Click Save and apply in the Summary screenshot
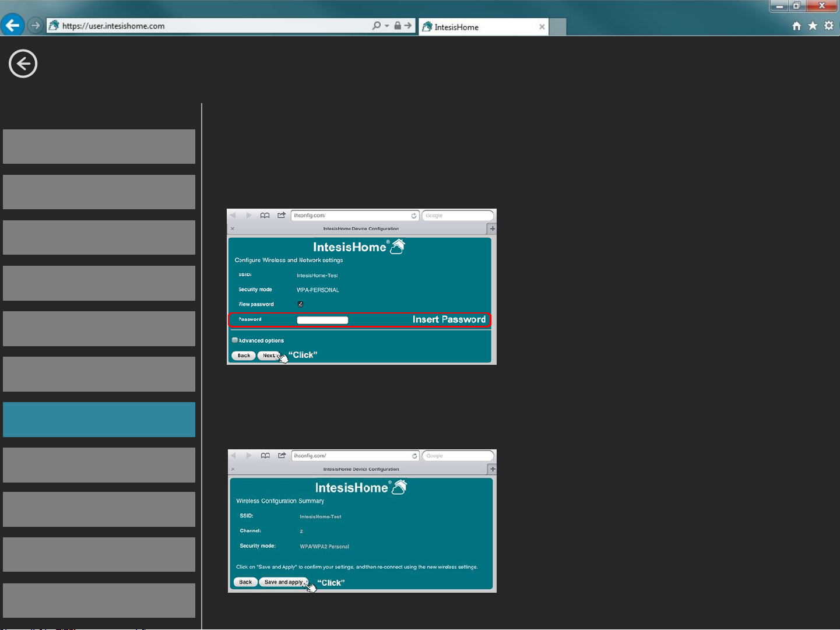 (x=284, y=582)
